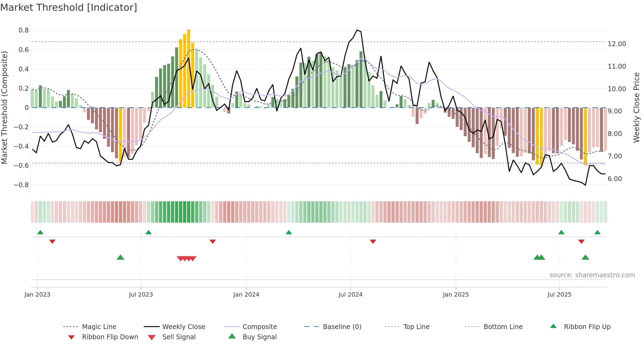Click the Market Threshold (Composite) axis title

pos(4,107)
